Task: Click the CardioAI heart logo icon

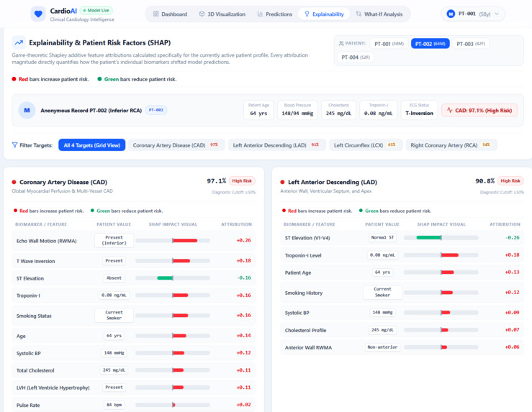Action: [38, 14]
